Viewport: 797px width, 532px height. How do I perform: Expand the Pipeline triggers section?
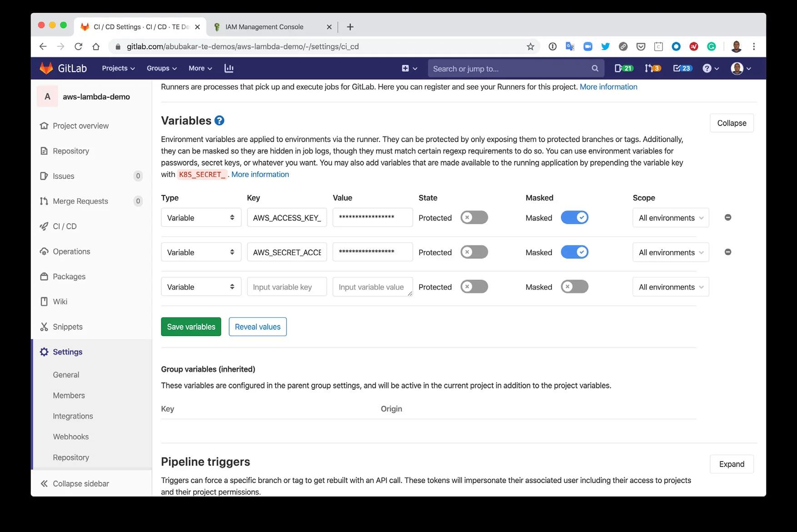point(731,464)
